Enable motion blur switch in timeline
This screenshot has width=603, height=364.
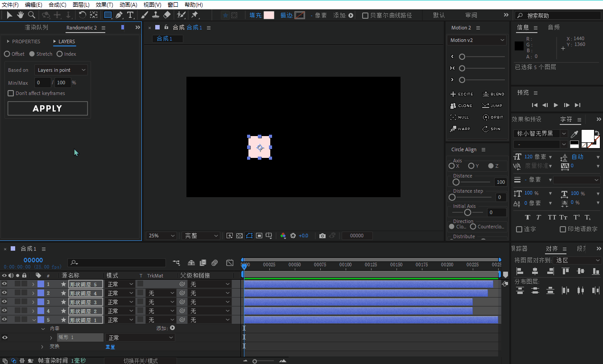point(215,263)
